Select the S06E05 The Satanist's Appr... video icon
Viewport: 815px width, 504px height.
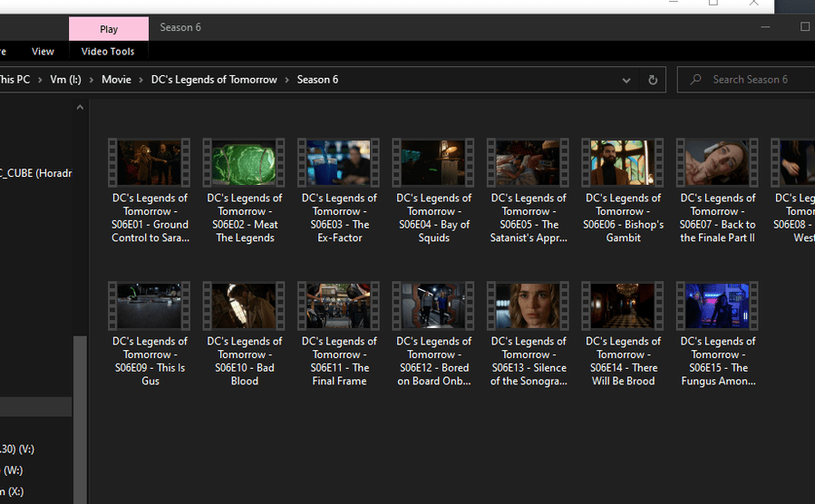(x=528, y=162)
